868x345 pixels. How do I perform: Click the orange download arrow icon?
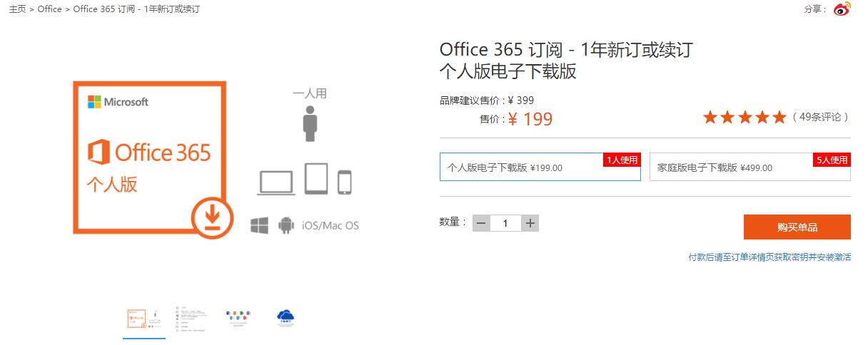(212, 217)
